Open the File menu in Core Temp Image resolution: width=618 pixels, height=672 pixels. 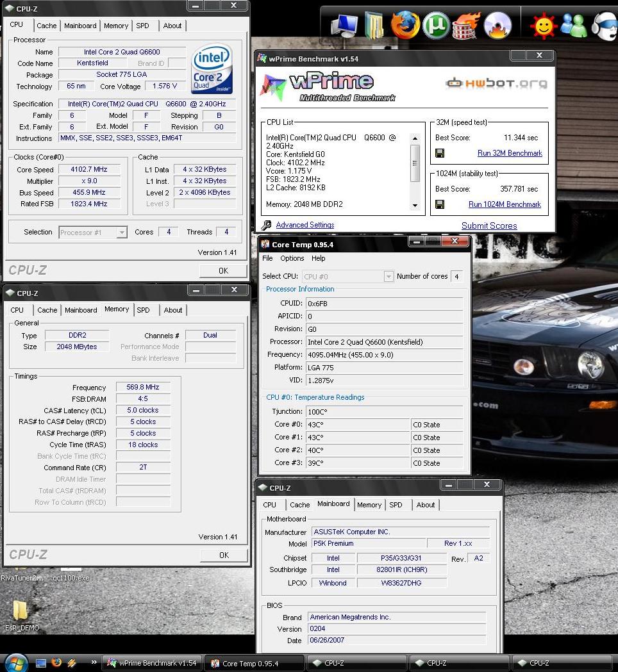pyautogui.click(x=267, y=258)
